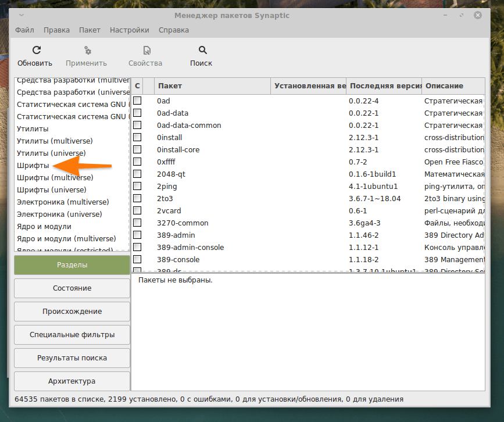The image size is (504, 422).
Task: Sort by Описание column header
Action: [452, 86]
